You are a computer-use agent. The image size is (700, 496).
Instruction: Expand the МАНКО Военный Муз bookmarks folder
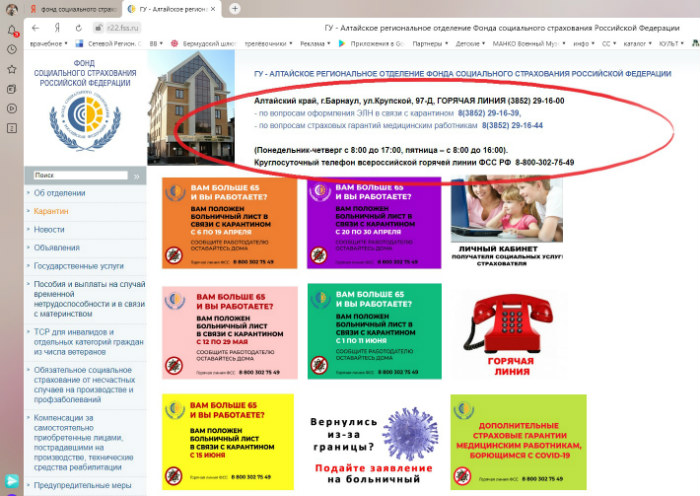pyautogui.click(x=529, y=43)
